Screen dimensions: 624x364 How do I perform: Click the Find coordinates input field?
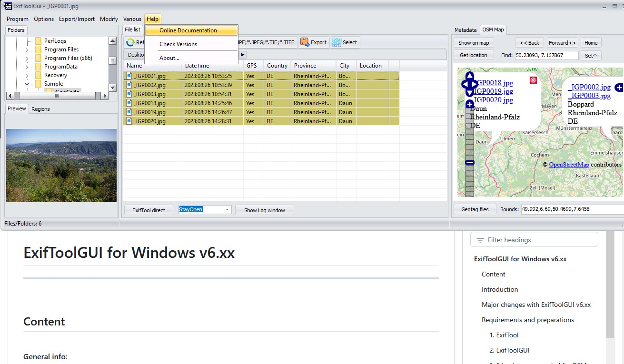(546, 55)
